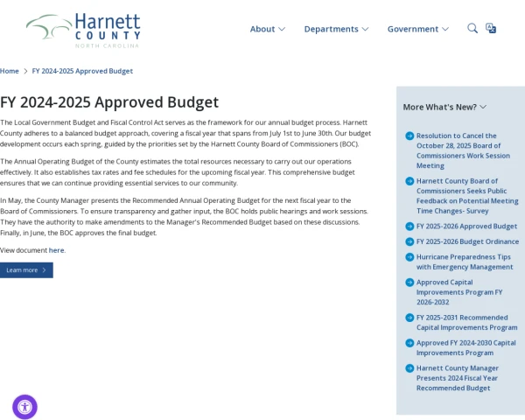Expand the Departments menu
Viewport: 525px width, 420px height.
pyautogui.click(x=336, y=29)
